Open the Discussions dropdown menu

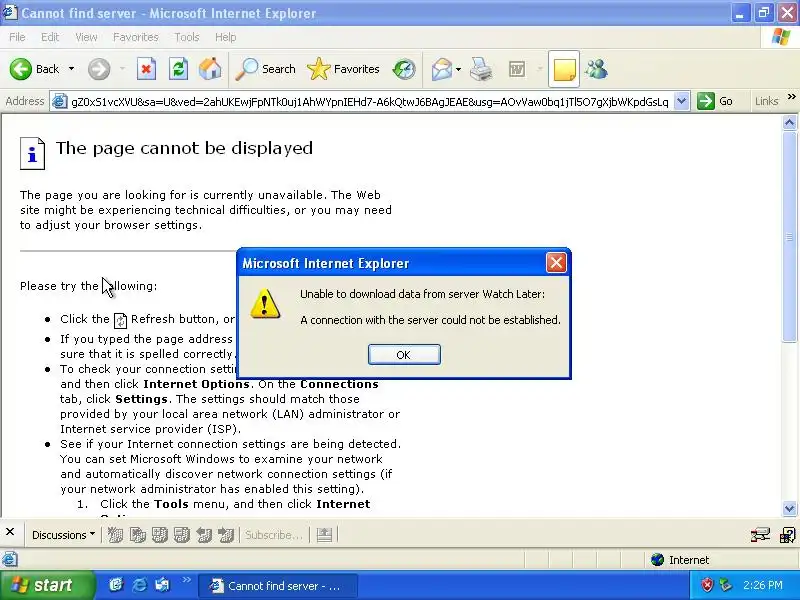tap(63, 535)
